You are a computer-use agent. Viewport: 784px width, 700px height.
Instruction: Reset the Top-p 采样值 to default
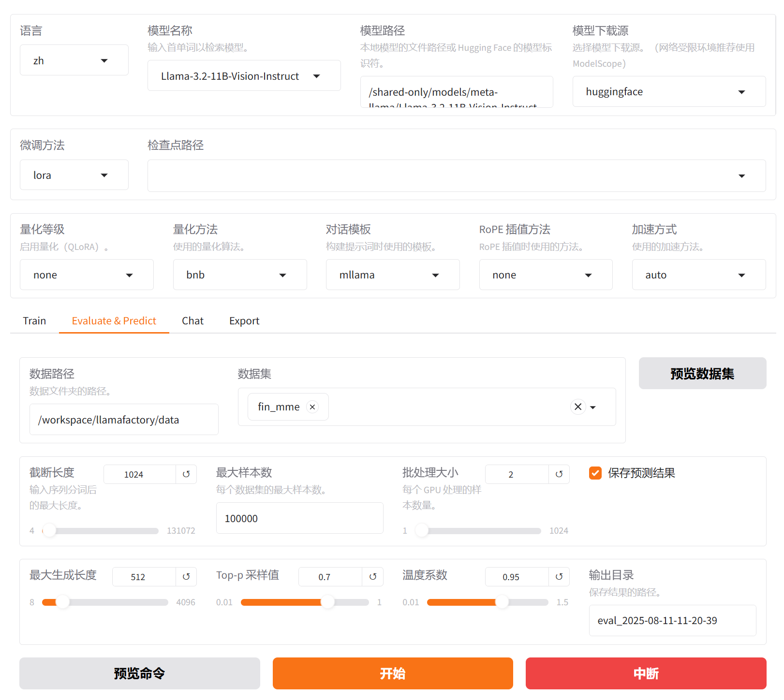pyautogui.click(x=373, y=577)
